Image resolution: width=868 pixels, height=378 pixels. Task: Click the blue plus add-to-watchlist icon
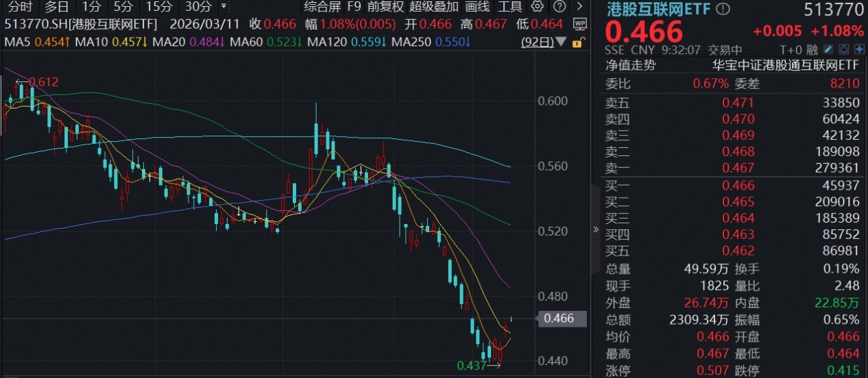pyautogui.click(x=858, y=50)
